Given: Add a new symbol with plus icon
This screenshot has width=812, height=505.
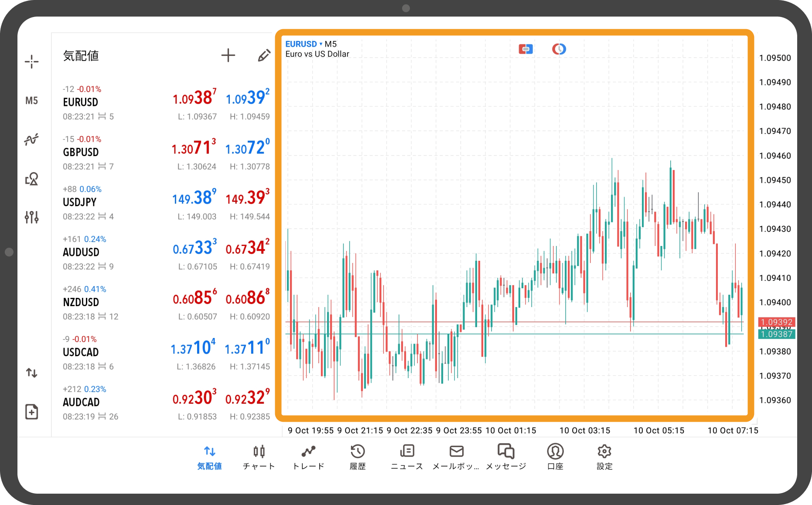Looking at the screenshot, I should (x=228, y=55).
